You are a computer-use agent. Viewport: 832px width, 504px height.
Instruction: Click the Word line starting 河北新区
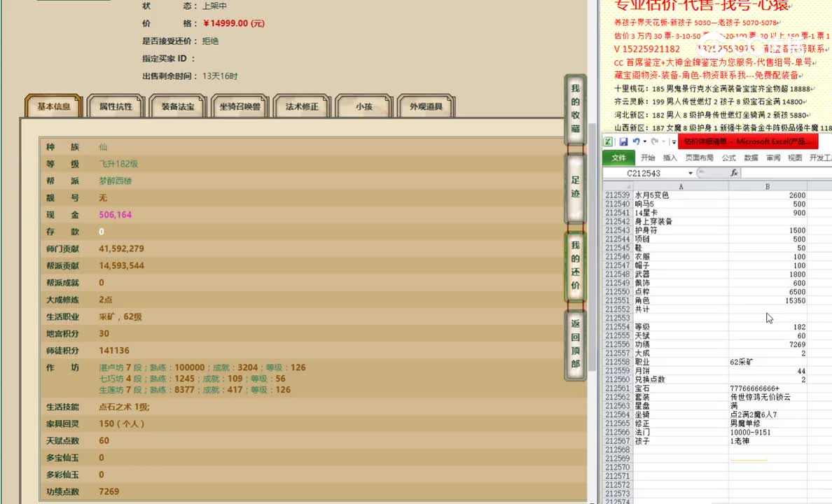coord(712,115)
